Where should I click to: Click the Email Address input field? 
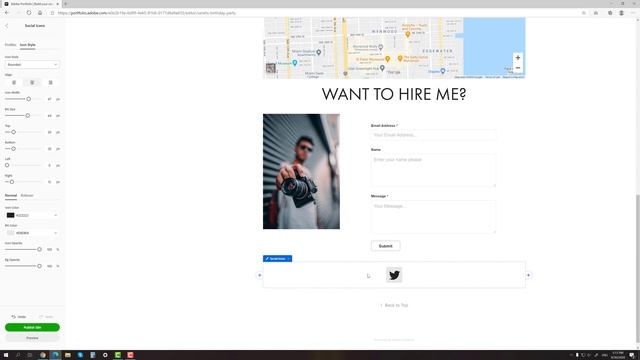click(433, 135)
